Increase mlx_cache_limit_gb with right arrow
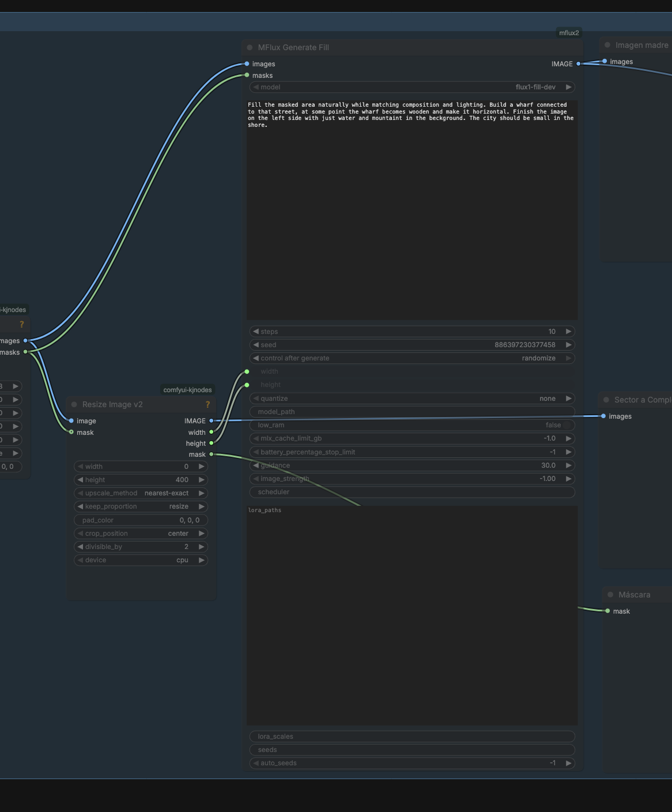The width and height of the screenshot is (672, 812). click(x=568, y=438)
